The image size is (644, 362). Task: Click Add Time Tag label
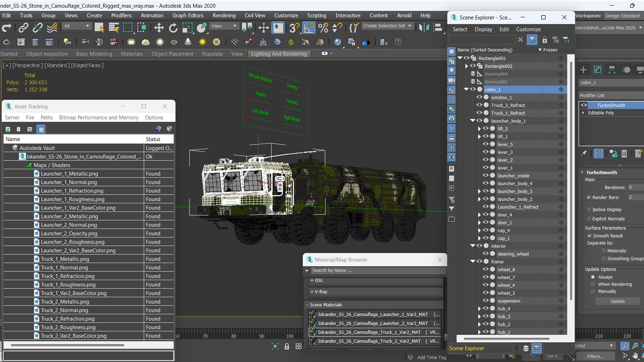(x=432, y=357)
